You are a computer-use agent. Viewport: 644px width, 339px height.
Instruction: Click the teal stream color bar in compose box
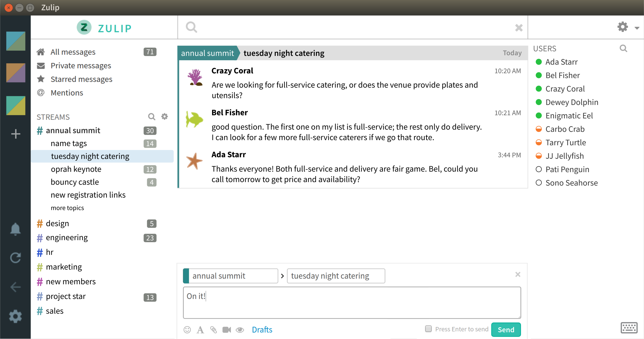186,276
